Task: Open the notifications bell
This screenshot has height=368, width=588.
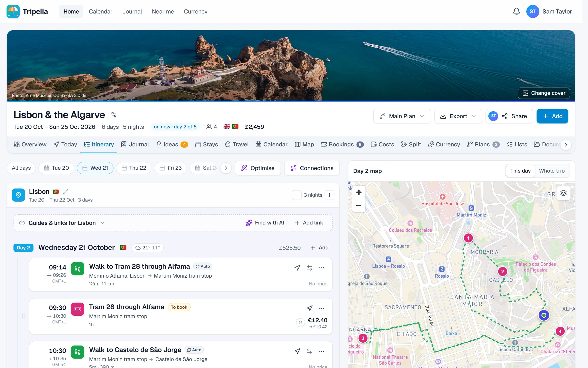Action: coord(516,11)
